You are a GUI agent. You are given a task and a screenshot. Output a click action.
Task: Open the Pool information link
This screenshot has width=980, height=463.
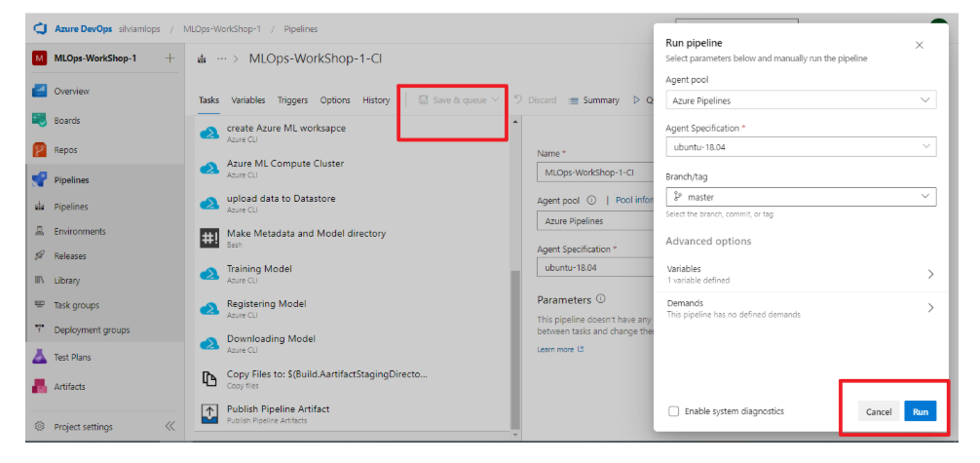coord(634,201)
